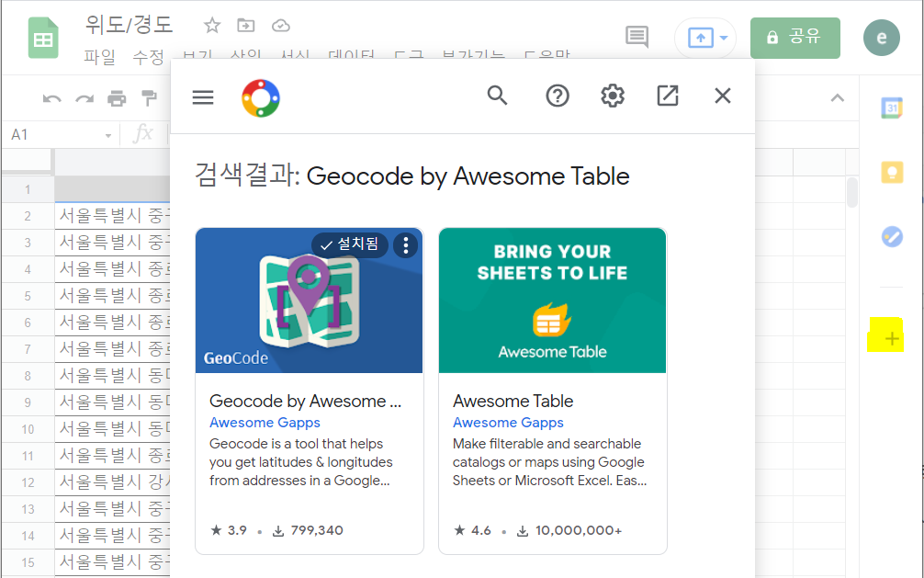The image size is (924, 578).
Task: Open the 파일 menu
Action: [99, 57]
